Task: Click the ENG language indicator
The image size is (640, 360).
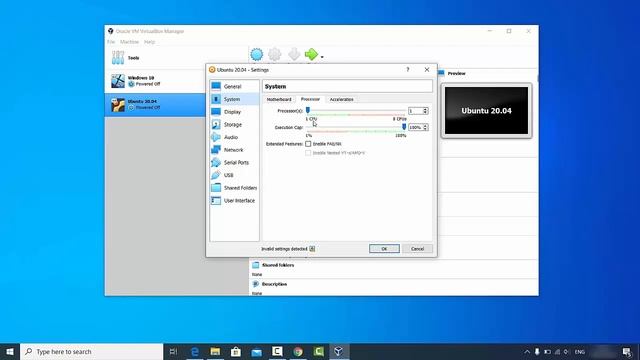Action: point(580,351)
